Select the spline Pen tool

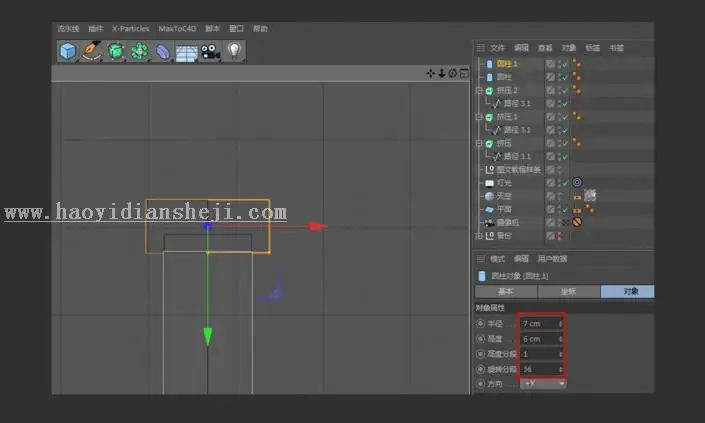(92, 51)
